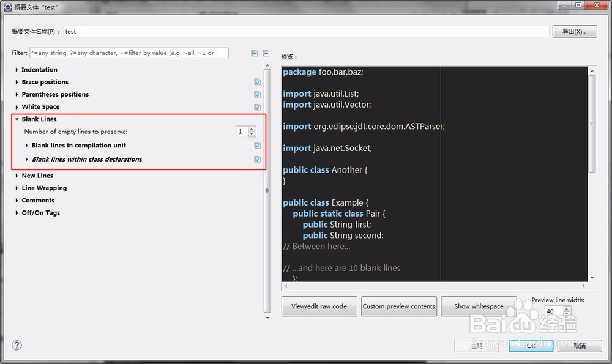This screenshot has height=364, width=612.
Task: Click 'package foo.bar.baz;' in the preview
Action: [323, 72]
